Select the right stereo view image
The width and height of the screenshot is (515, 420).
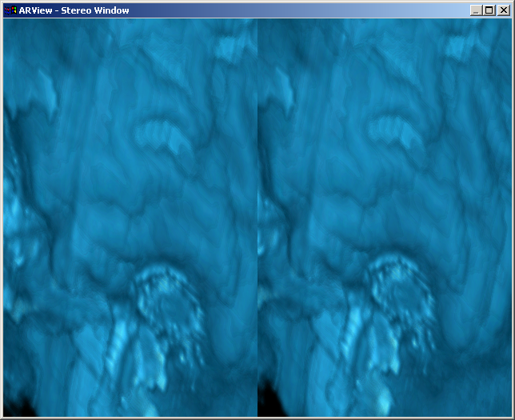point(385,218)
